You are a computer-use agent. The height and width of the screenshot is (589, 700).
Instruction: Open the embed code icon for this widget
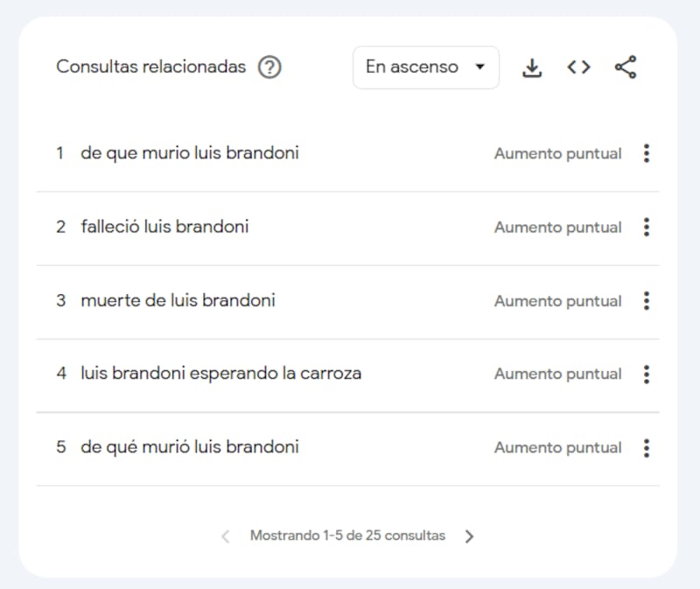(578, 67)
